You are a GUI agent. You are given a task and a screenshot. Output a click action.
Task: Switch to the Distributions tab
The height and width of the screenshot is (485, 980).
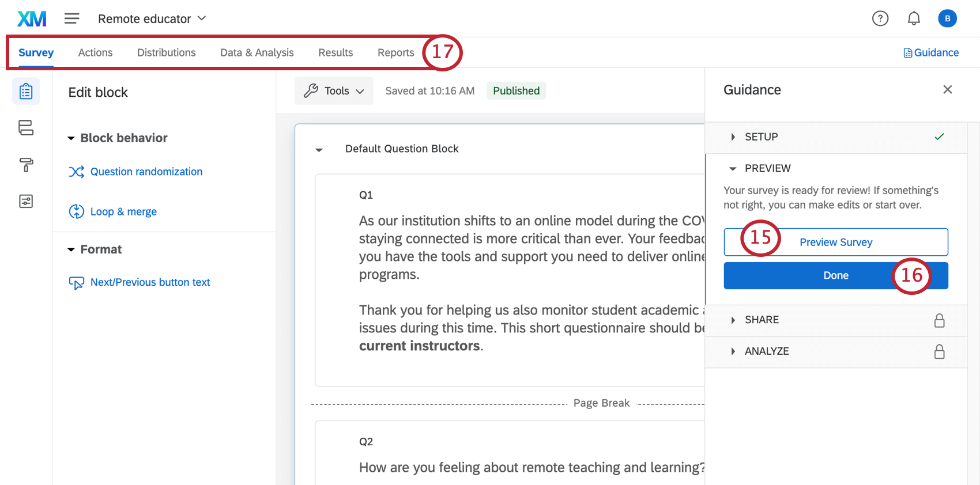[x=166, y=53]
